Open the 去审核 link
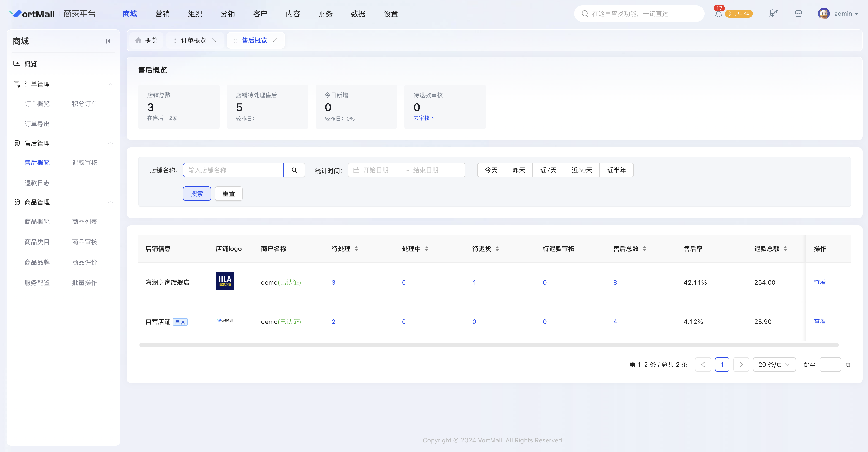The image size is (868, 452). click(424, 118)
